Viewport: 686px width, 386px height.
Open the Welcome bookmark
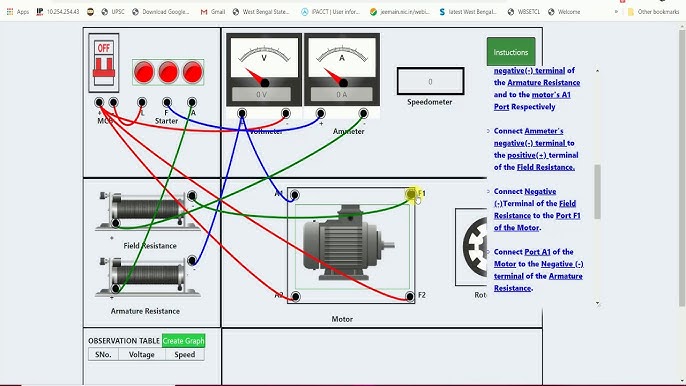[564, 12]
